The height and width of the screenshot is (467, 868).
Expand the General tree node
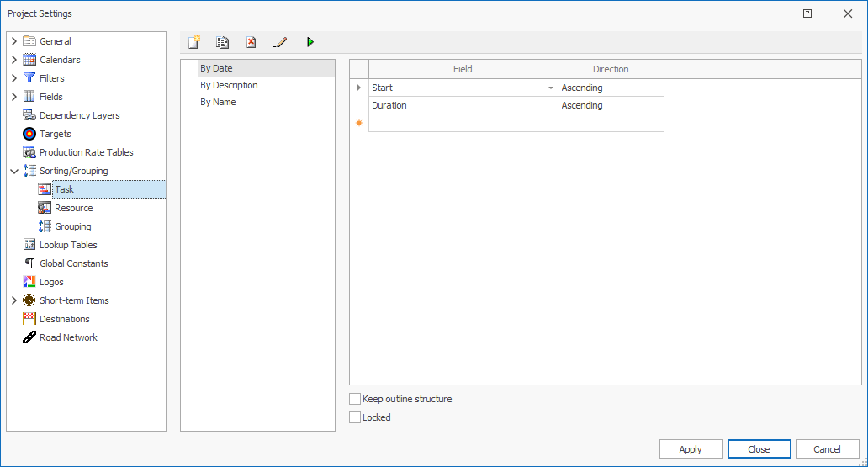pyautogui.click(x=14, y=41)
